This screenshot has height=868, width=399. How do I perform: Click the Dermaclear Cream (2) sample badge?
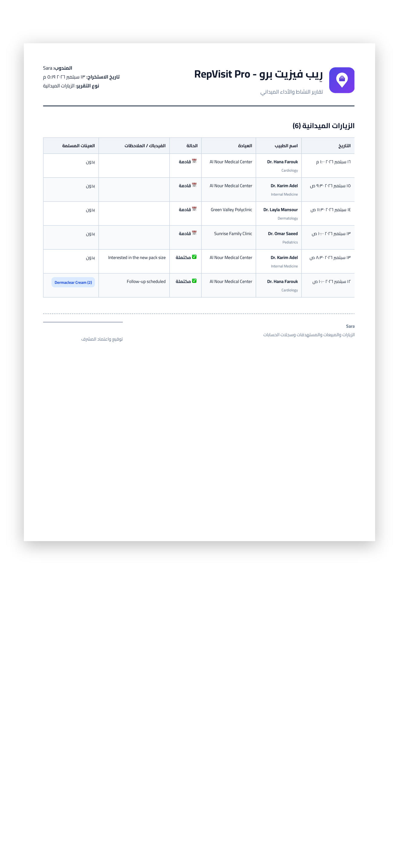coord(73,282)
